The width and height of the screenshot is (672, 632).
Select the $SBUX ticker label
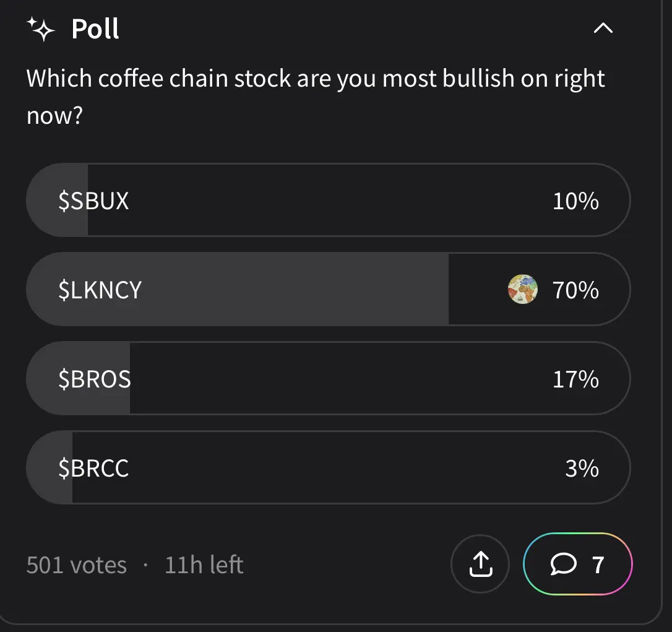point(93,201)
